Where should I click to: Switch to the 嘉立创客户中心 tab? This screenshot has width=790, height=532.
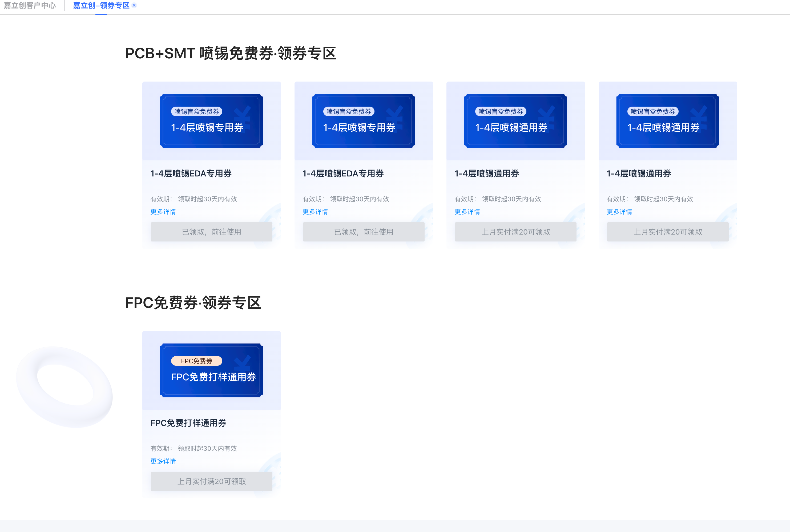[30, 5]
